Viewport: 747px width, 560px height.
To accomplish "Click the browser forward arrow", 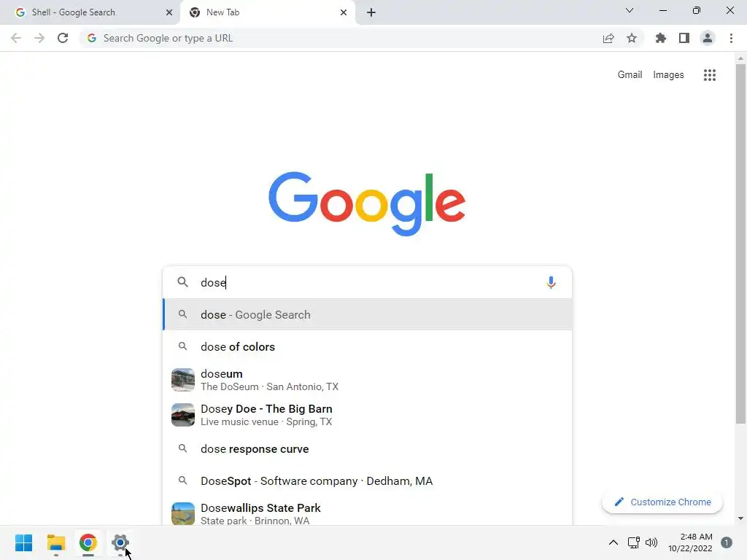I will (39, 38).
